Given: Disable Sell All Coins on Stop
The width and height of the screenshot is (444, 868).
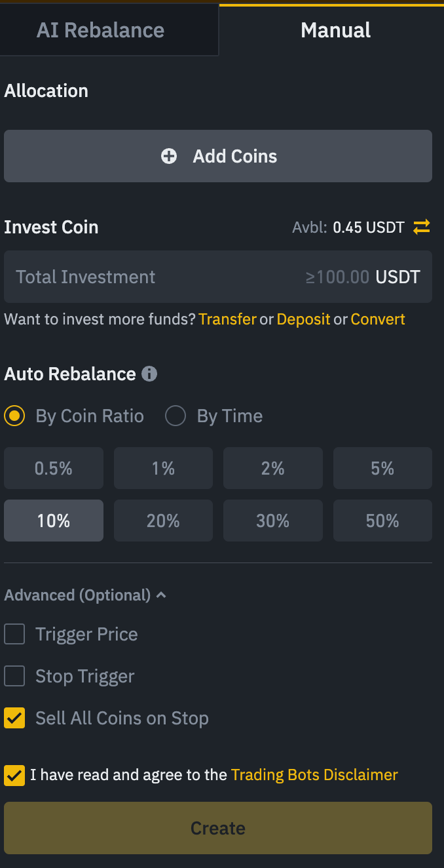Looking at the screenshot, I should pos(14,718).
